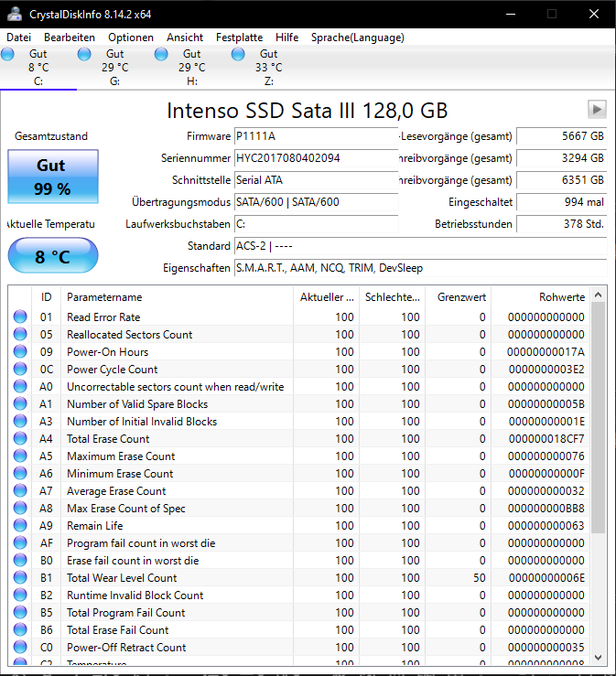Click the Standard field ACS-2
616x676 pixels.
(x=421, y=246)
